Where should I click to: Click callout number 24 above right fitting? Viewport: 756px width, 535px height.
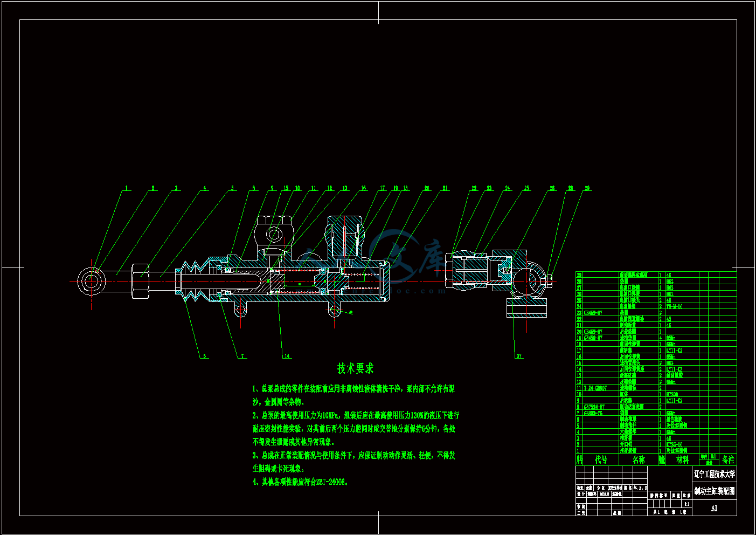(508, 188)
